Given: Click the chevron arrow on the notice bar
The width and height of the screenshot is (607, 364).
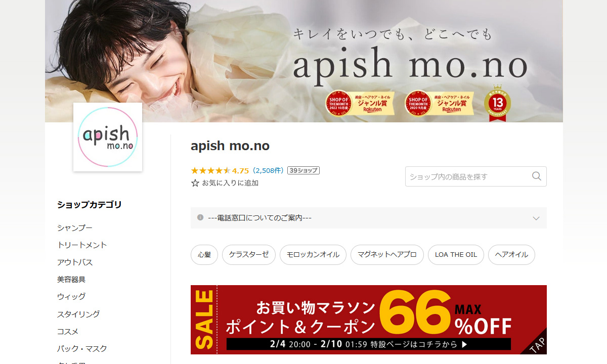Looking at the screenshot, I should pyautogui.click(x=536, y=218).
